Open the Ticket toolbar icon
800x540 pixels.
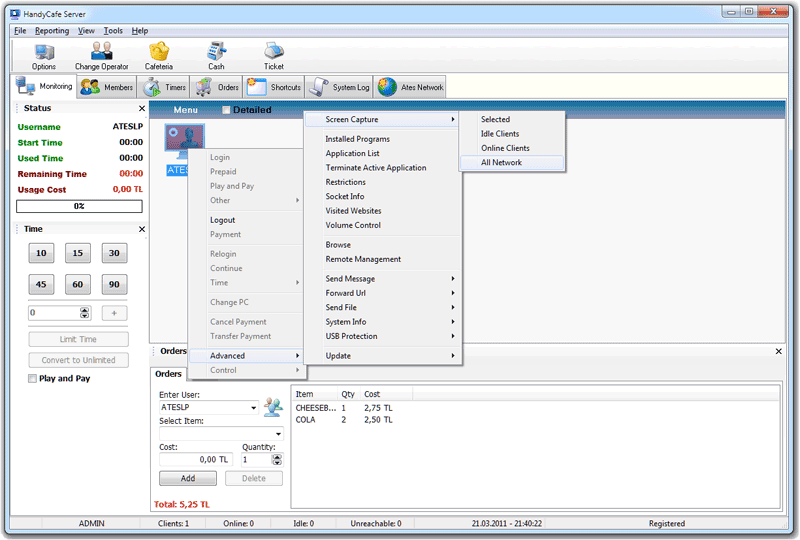(273, 52)
